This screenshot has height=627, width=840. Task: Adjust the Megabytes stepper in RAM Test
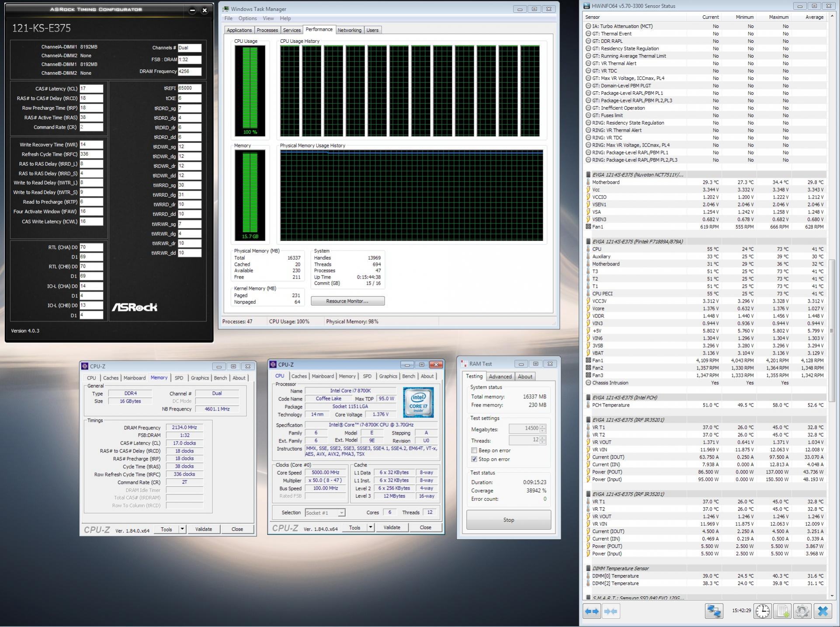coord(543,429)
